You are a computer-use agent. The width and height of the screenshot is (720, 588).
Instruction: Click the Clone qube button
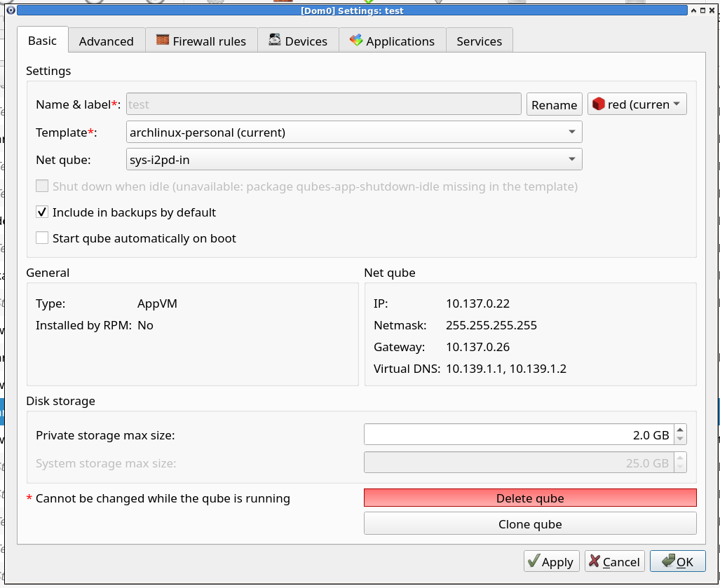point(530,524)
